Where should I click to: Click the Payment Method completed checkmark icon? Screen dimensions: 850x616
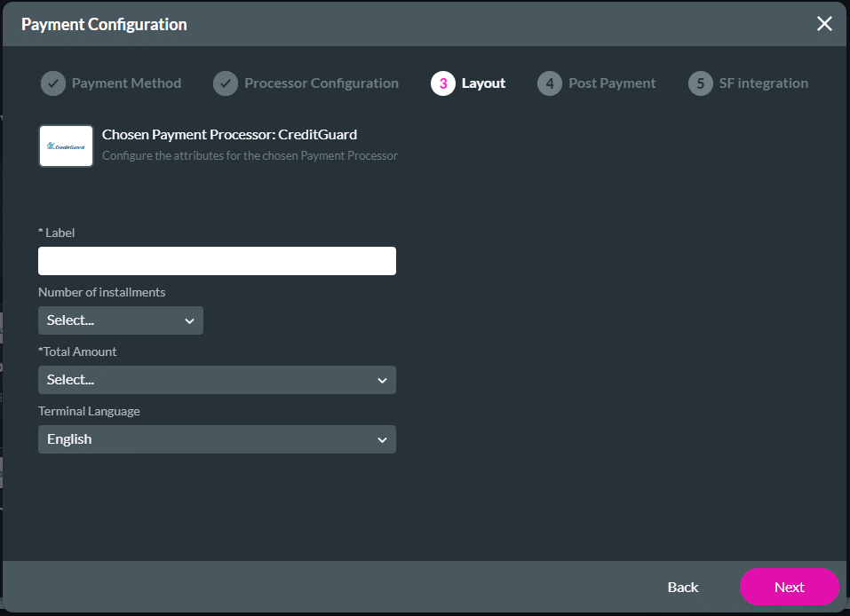coord(52,83)
